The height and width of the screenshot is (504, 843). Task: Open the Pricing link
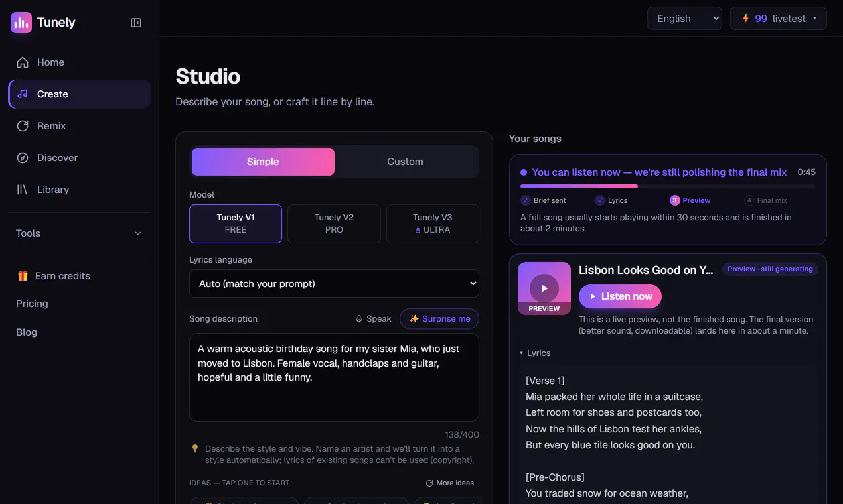32,304
